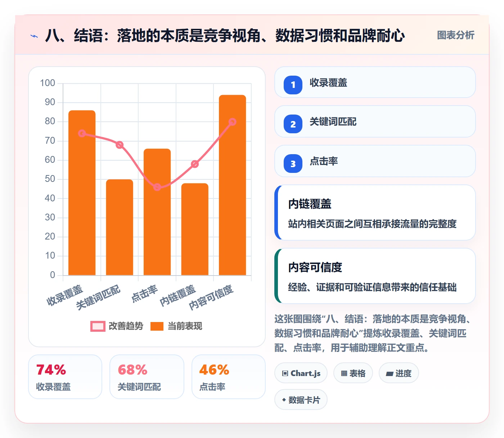Click the lightning bolt icon beside the title
The image size is (504, 438).
[34, 36]
